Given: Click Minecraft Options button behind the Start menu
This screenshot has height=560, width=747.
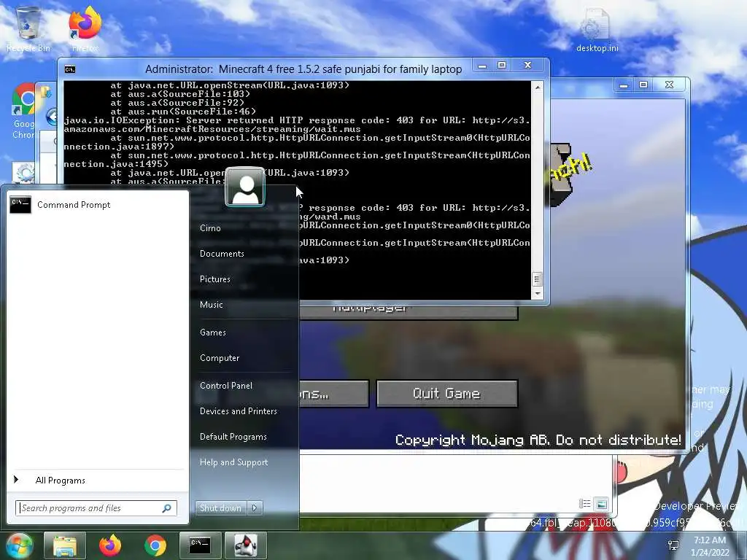Looking at the screenshot, I should point(334,393).
